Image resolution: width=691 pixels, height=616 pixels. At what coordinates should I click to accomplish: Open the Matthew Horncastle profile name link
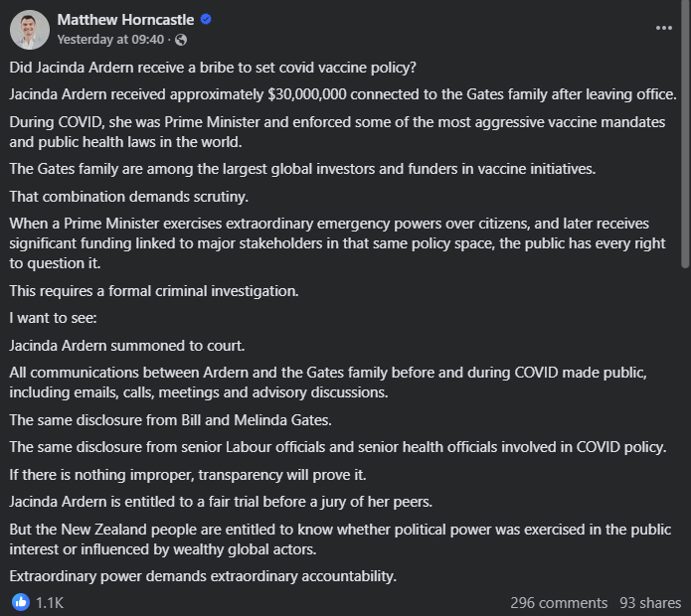[x=125, y=20]
